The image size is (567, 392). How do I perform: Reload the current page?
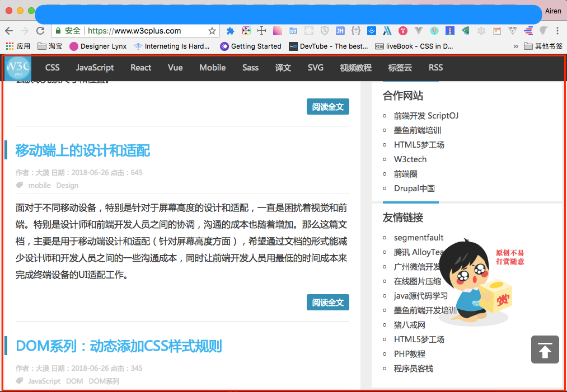40,31
